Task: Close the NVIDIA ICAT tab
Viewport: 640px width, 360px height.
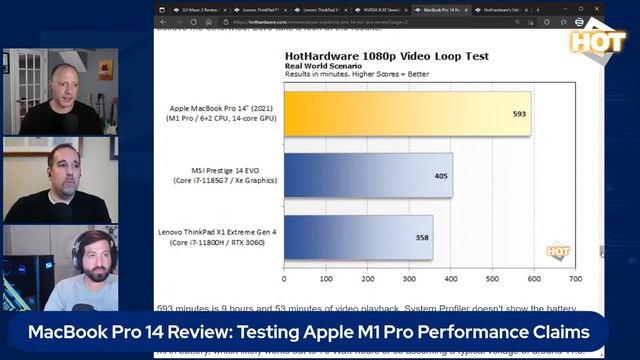Action: (406, 10)
